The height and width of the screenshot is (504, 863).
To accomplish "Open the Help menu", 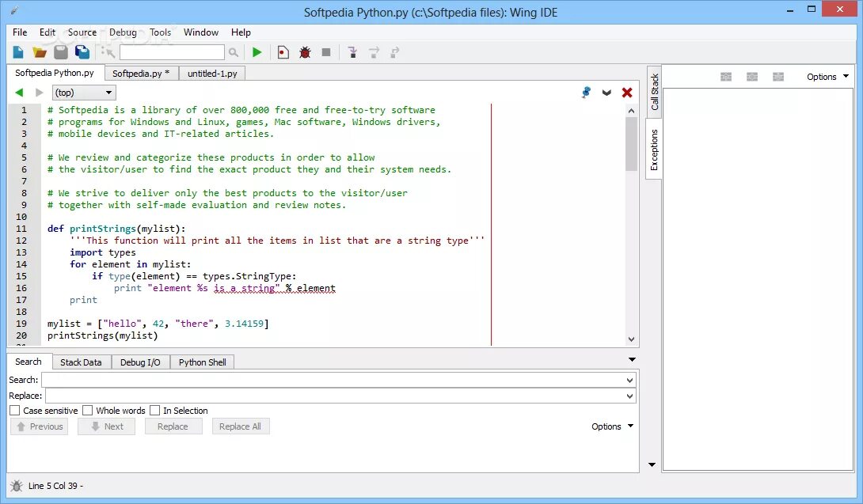I will (241, 32).
